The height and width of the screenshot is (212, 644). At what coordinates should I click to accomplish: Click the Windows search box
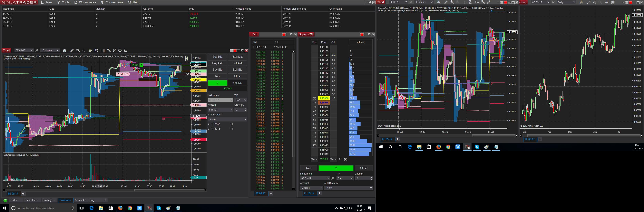point(43,208)
